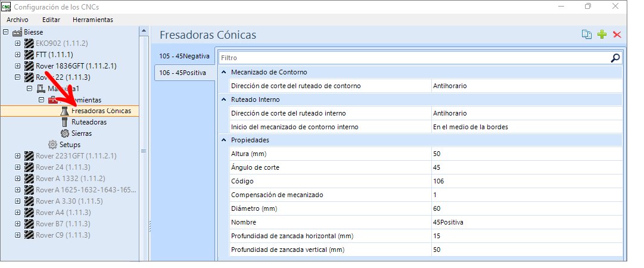Click the filter search magnifier icon
The height and width of the screenshot is (268, 644).
pyautogui.click(x=615, y=58)
